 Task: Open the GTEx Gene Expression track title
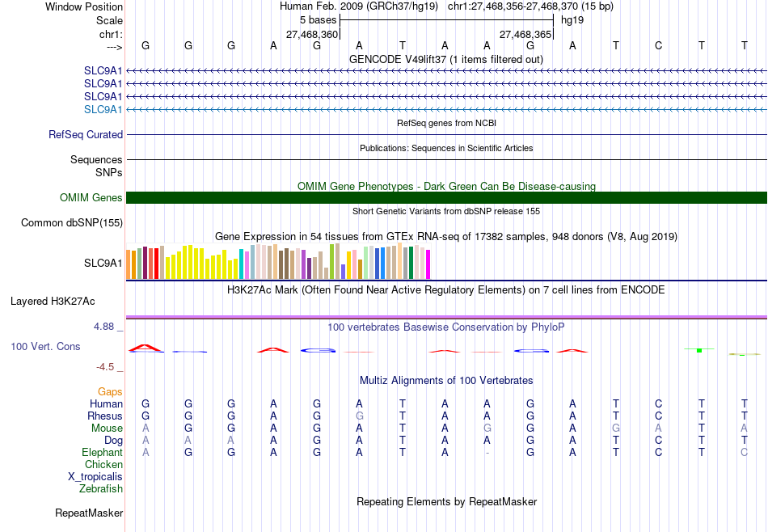click(446, 237)
